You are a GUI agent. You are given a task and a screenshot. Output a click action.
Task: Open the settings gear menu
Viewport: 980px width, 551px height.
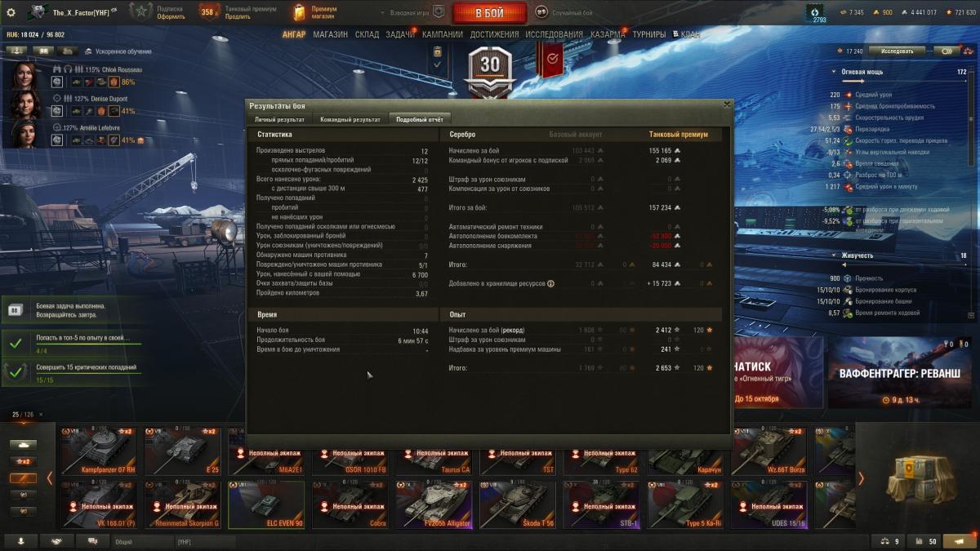point(11,12)
